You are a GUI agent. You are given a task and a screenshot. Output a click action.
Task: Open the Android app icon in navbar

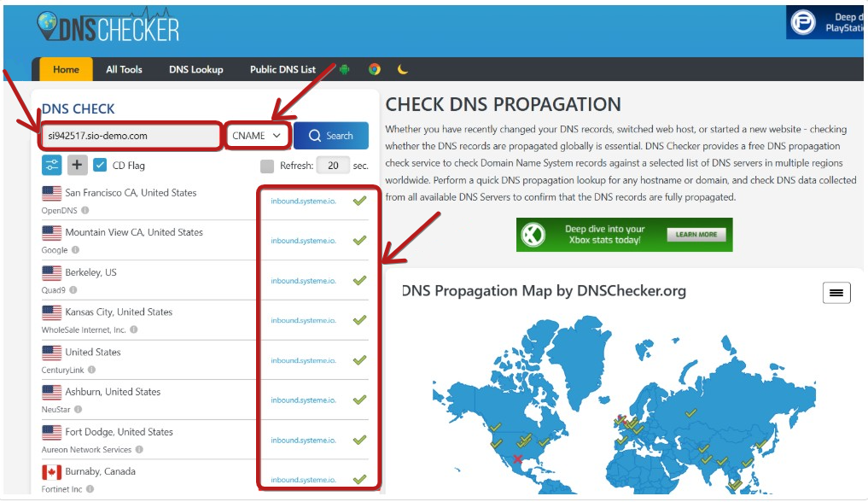(344, 70)
